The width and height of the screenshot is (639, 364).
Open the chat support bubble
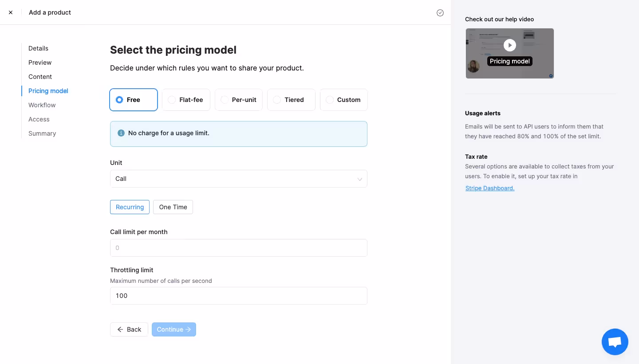click(x=615, y=342)
